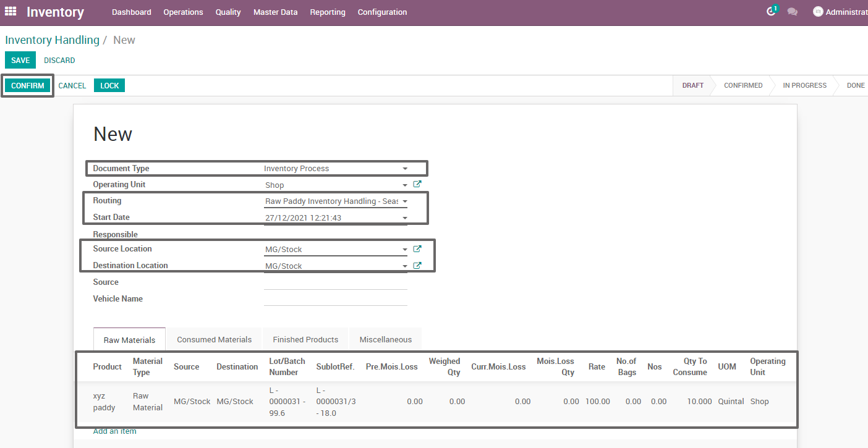Viewport: 868px width, 448px height.
Task: Switch to the Consumed Materials tab
Action: (x=214, y=339)
